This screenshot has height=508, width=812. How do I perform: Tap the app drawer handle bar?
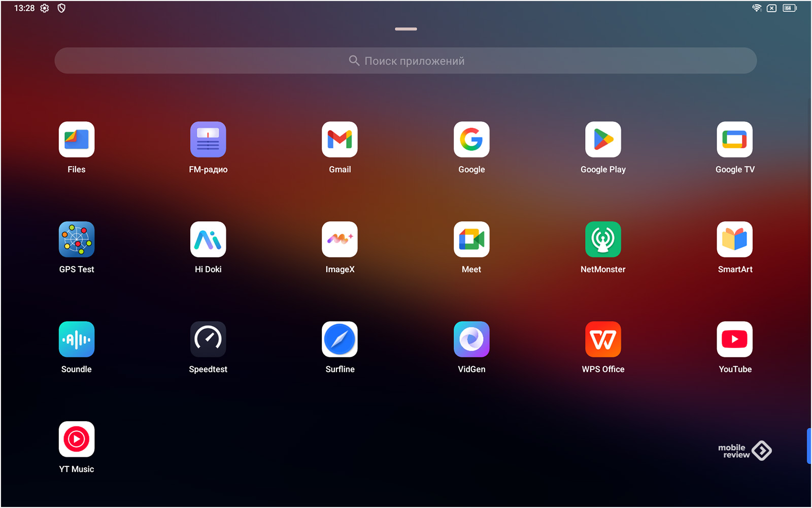point(406,29)
